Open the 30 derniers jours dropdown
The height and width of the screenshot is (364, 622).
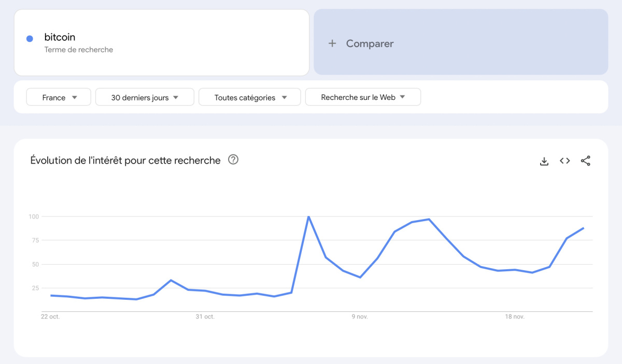point(145,97)
